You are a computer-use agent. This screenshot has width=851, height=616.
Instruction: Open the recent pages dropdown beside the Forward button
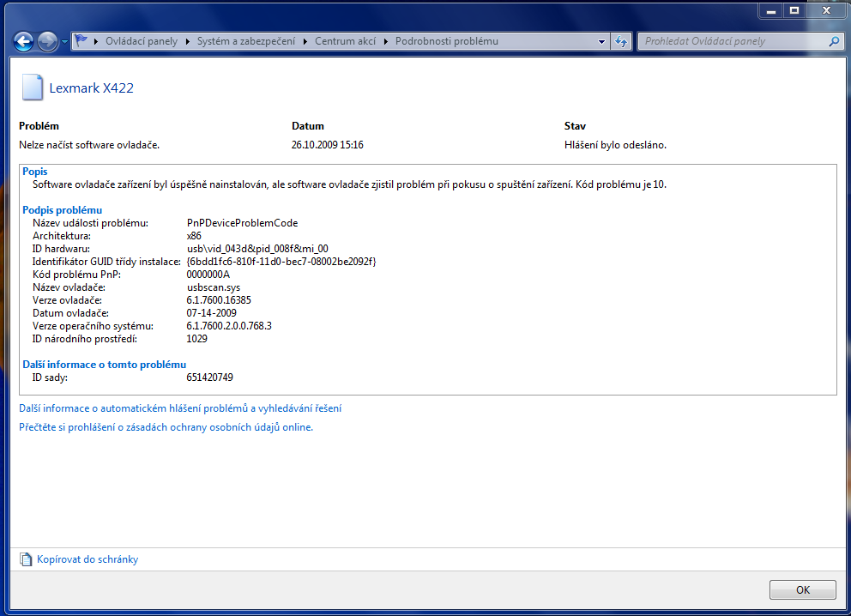point(64,42)
